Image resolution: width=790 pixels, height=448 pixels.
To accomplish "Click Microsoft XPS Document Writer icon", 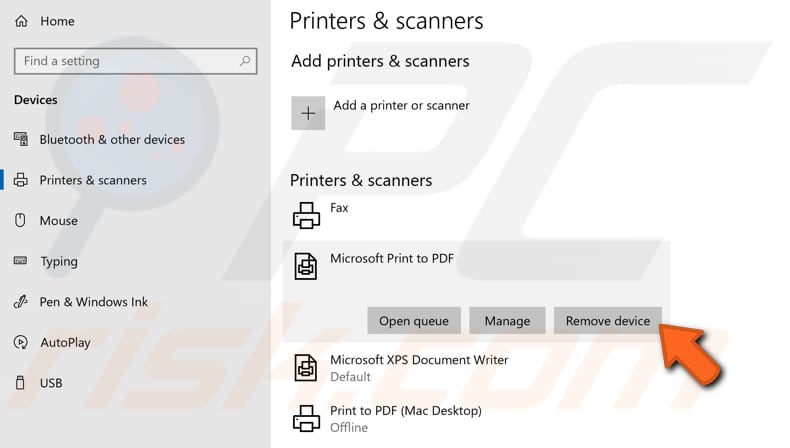I will pyautogui.click(x=306, y=367).
